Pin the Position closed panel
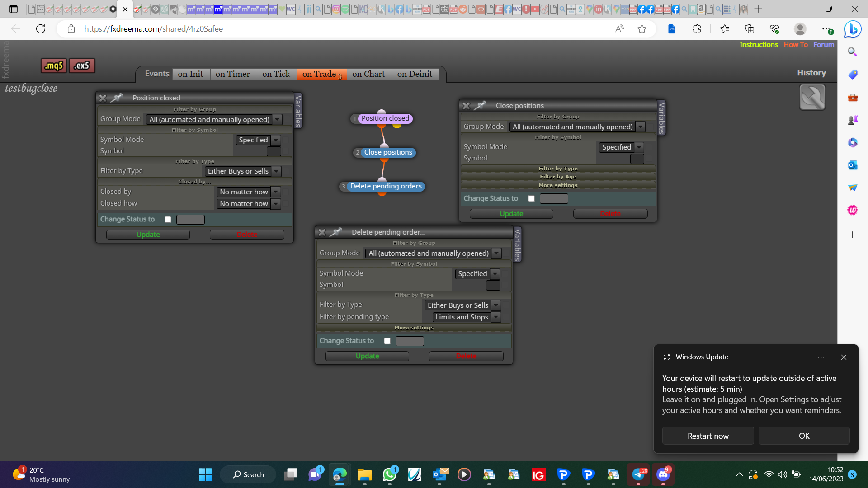 [x=117, y=98]
